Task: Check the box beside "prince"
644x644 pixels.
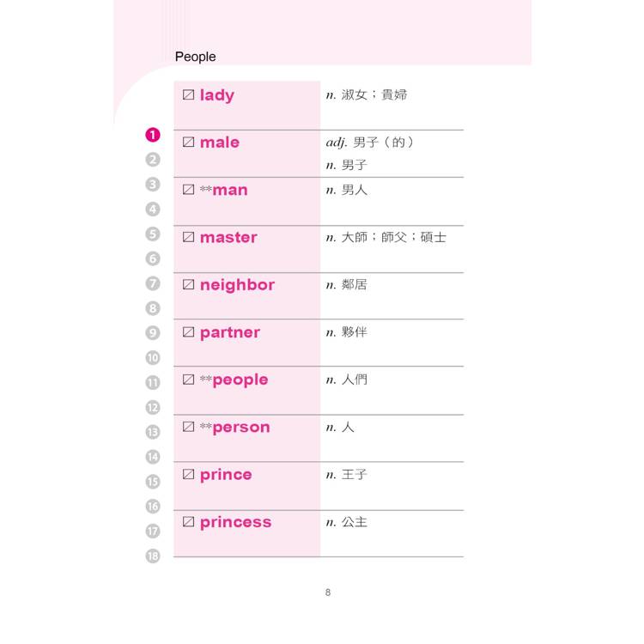Action: [x=189, y=475]
